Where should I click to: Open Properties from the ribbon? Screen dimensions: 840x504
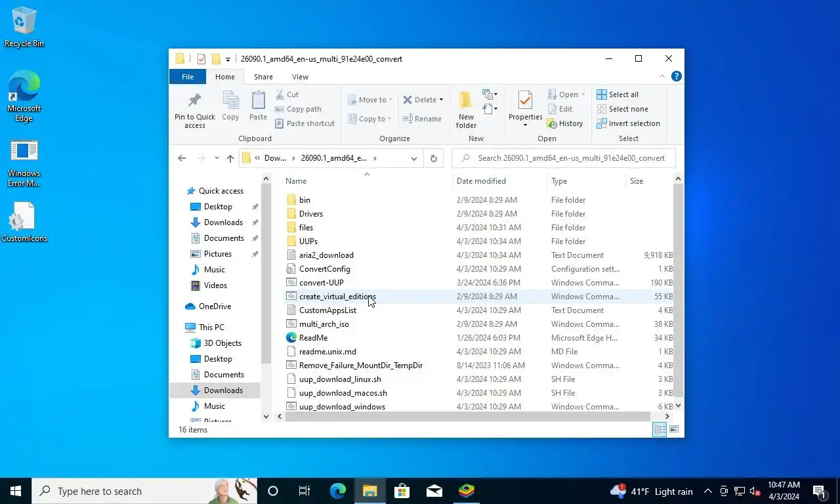tap(525, 110)
